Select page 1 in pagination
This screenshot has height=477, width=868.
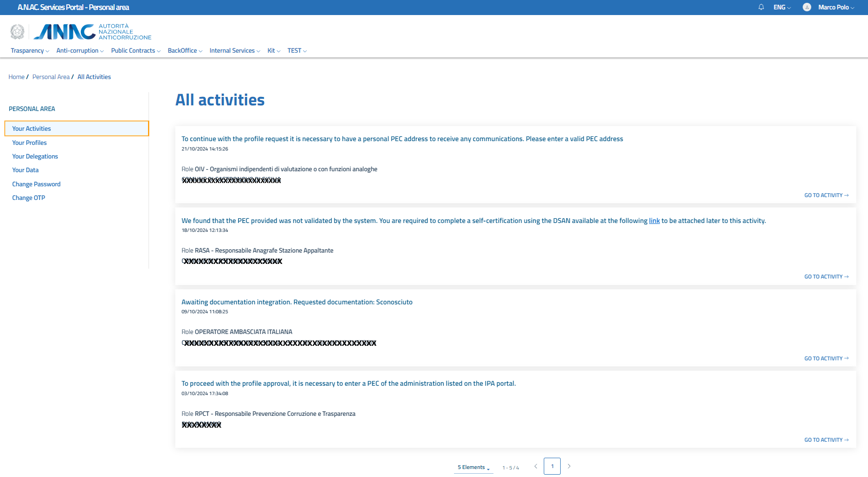point(552,466)
